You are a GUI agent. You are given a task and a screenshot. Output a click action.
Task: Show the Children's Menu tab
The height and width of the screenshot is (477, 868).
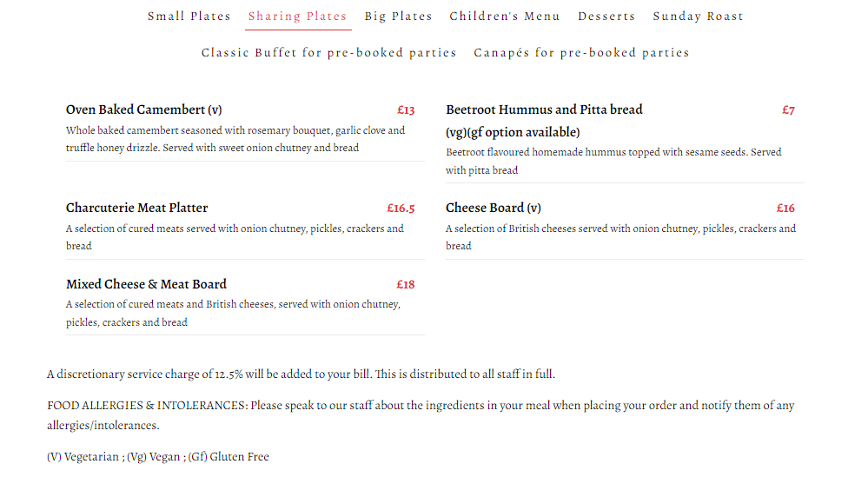[505, 17]
